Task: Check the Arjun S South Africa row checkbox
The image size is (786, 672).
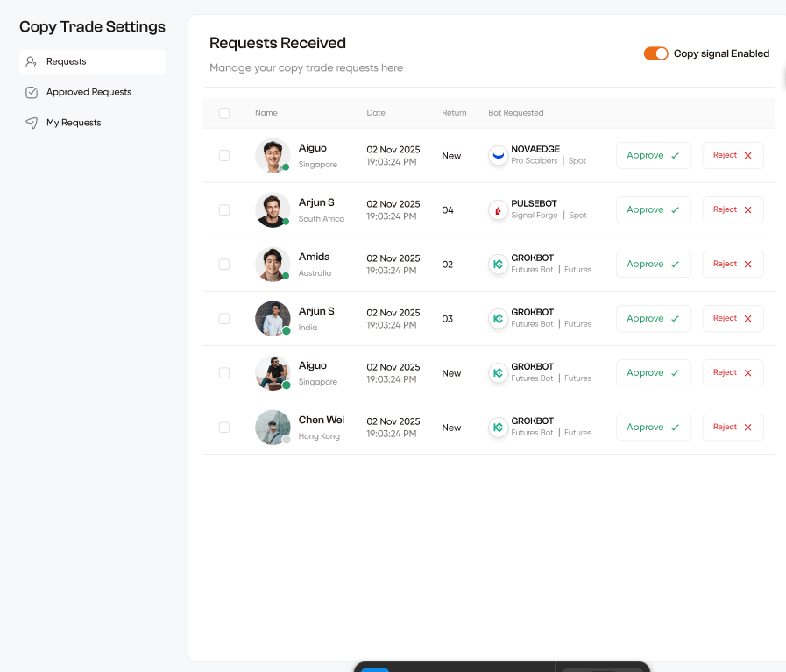Action: tap(224, 210)
